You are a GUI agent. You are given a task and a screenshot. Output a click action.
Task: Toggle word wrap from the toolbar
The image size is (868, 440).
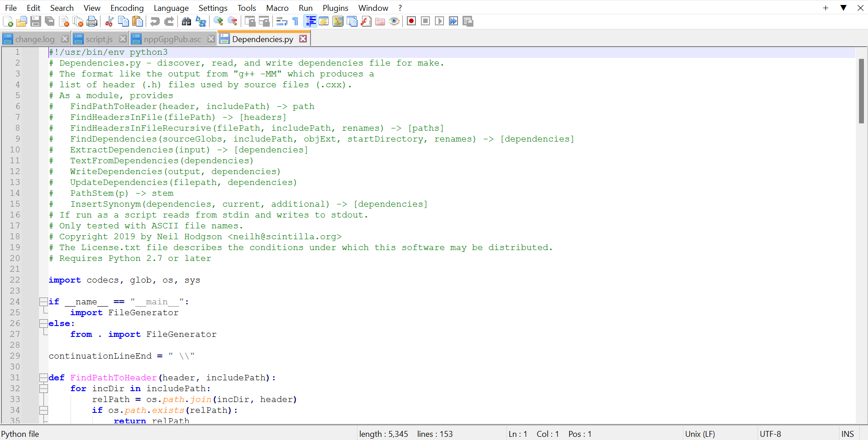point(281,21)
